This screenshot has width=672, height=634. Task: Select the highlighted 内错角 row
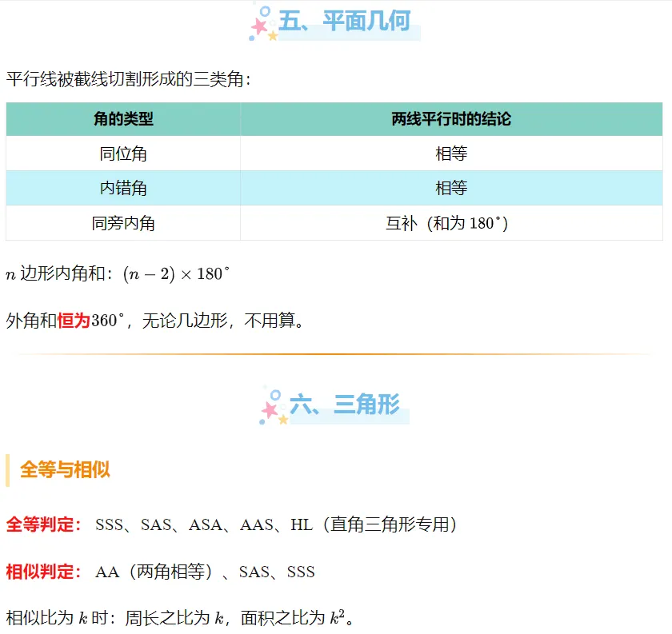(x=123, y=189)
